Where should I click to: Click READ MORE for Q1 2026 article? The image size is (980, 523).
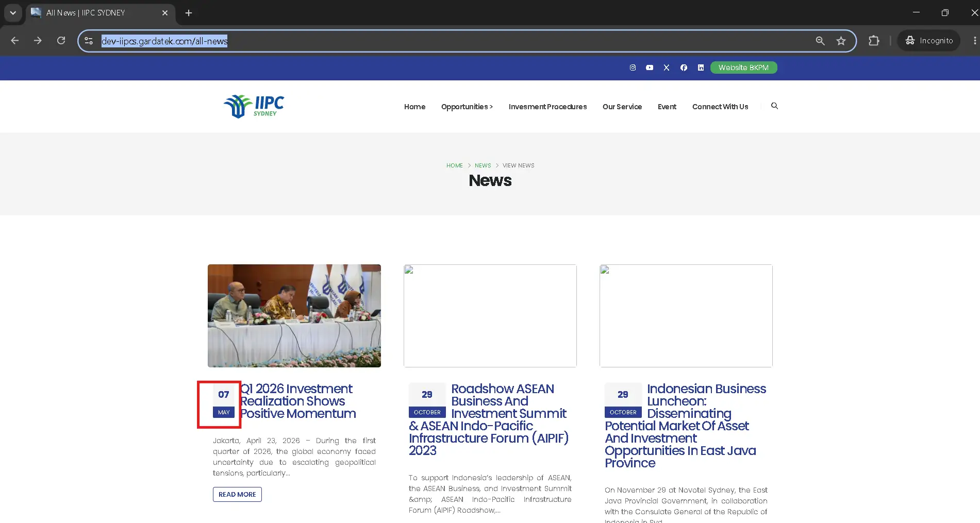tap(237, 494)
